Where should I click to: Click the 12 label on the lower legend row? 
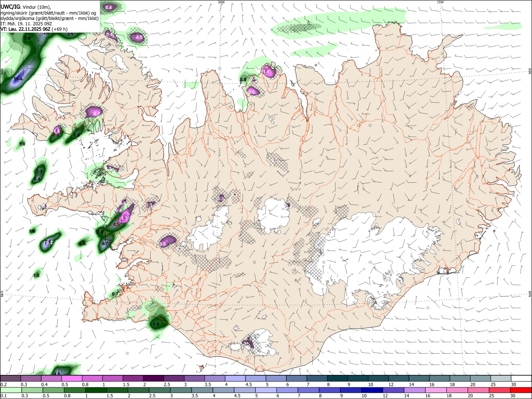(385, 396)
